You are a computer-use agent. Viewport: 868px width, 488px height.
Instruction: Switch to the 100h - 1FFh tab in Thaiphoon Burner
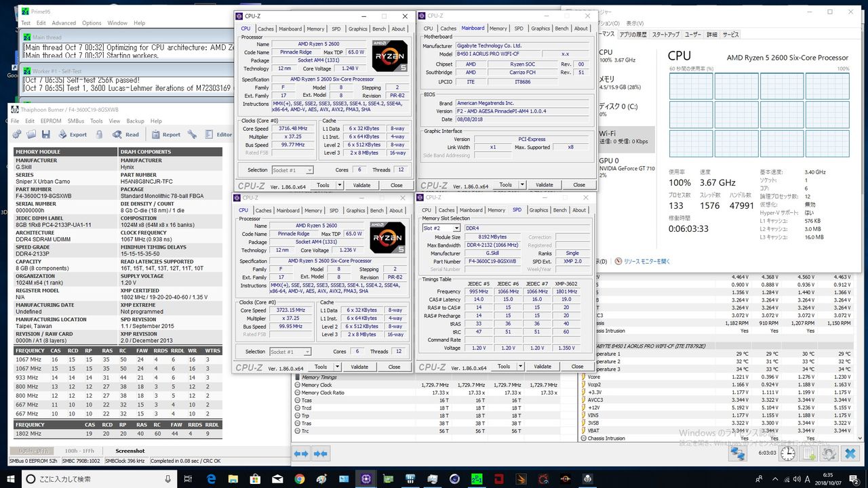pos(81,451)
